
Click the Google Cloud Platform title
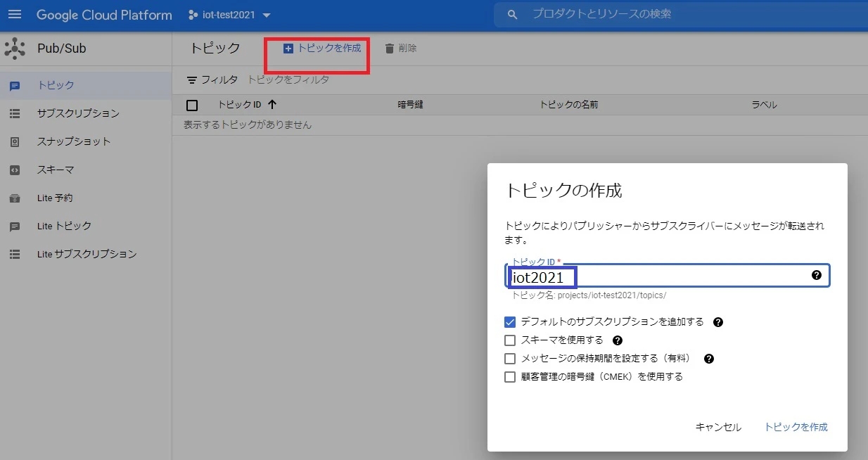104,15
